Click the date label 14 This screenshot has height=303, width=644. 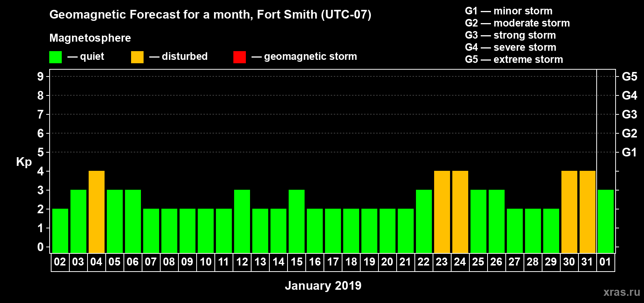pyautogui.click(x=278, y=262)
